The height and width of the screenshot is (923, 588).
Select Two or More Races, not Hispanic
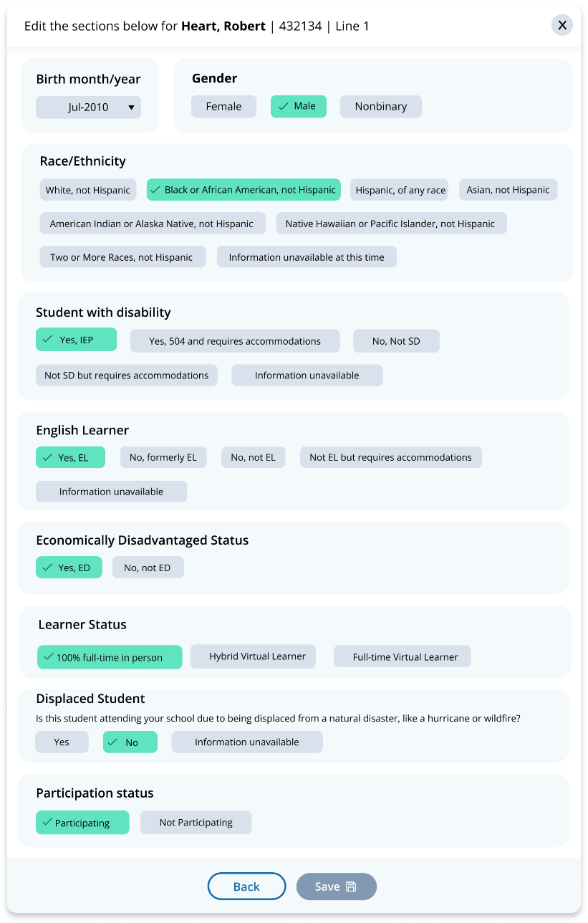[x=122, y=257]
